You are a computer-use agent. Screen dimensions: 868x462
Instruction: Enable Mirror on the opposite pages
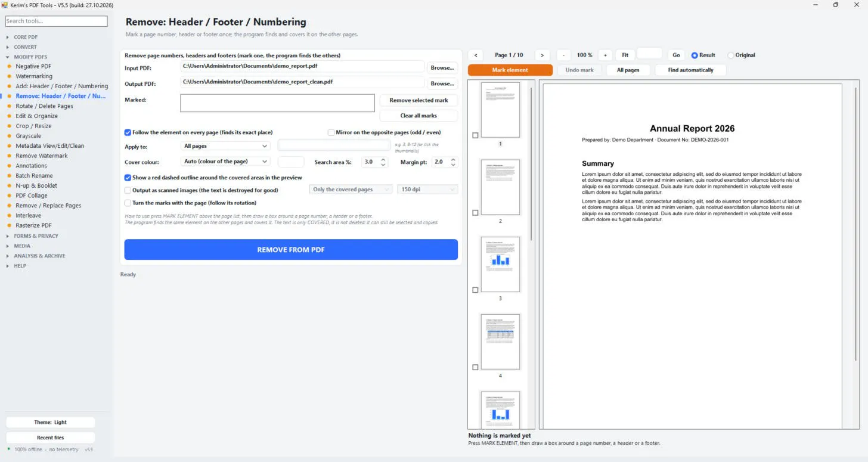(331, 132)
